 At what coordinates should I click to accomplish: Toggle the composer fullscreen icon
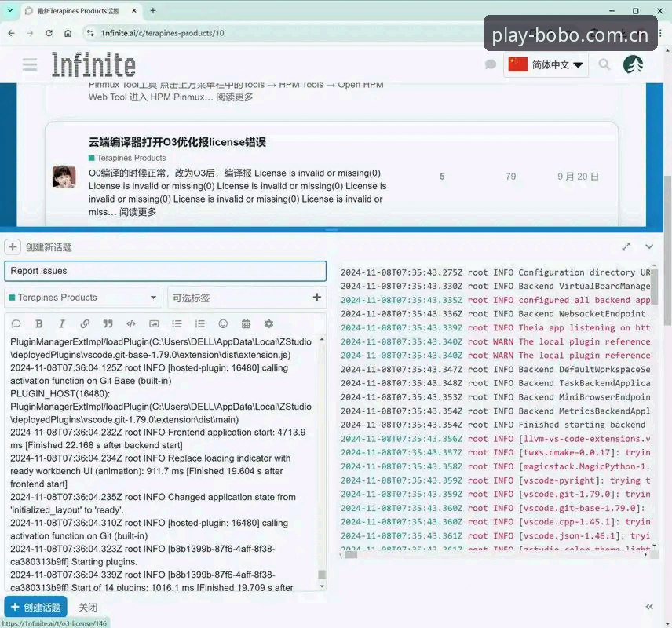click(x=626, y=247)
